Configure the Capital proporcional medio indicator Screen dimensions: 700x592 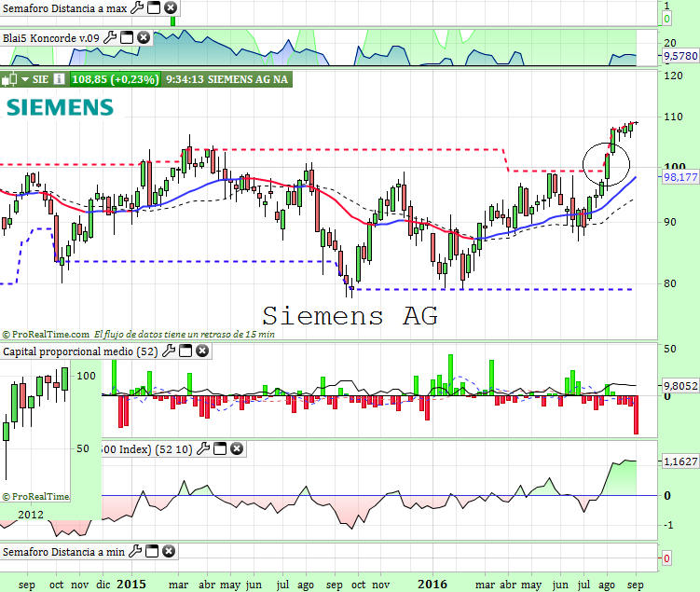(169, 351)
